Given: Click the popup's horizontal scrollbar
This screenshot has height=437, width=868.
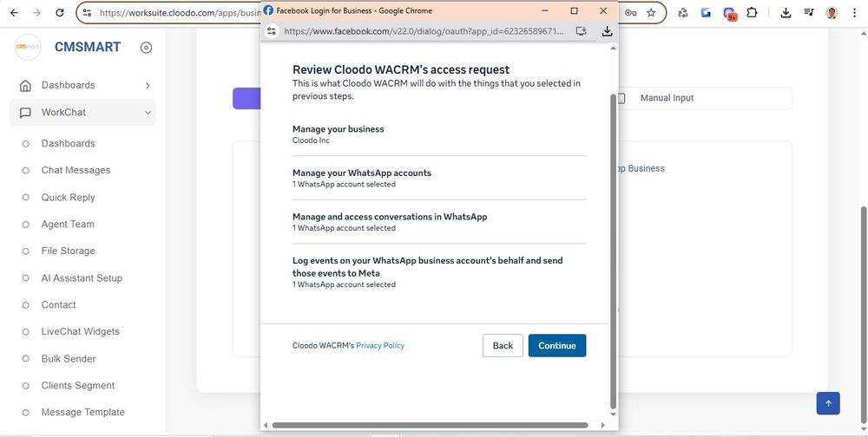Looking at the screenshot, I should click(430, 425).
